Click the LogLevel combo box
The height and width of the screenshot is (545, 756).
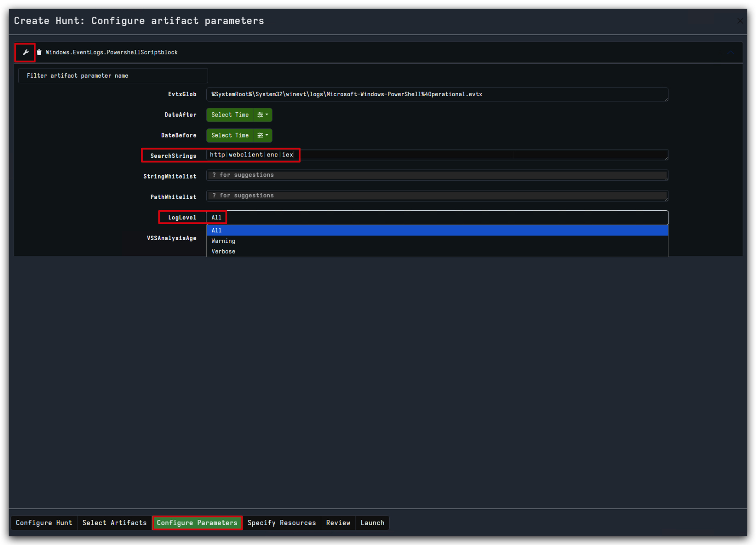point(437,218)
